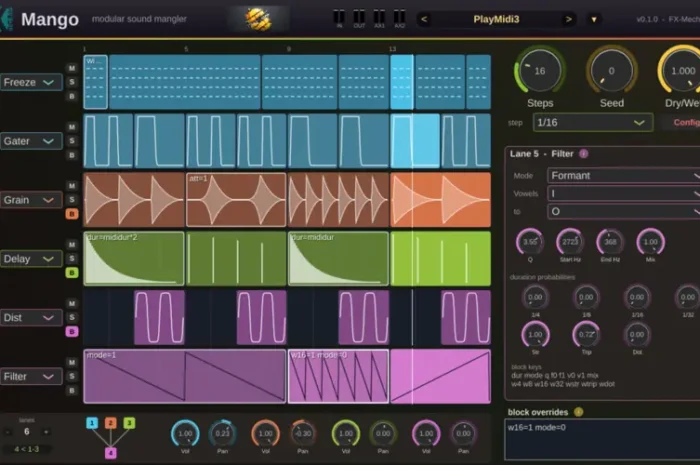Click the block overrides text field
700x465 pixels.
click(602, 439)
